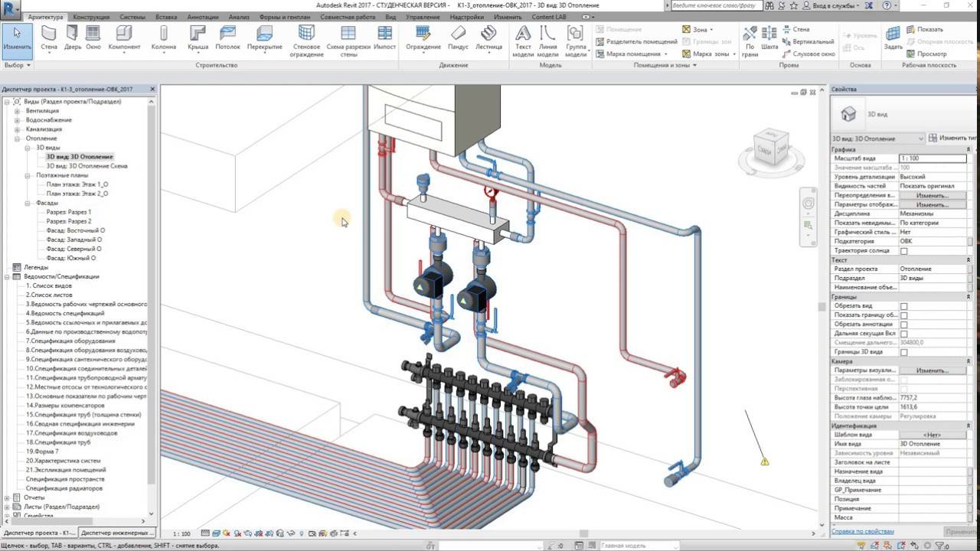
Task: Open the Справка по свойствам link
Action: coord(863,531)
